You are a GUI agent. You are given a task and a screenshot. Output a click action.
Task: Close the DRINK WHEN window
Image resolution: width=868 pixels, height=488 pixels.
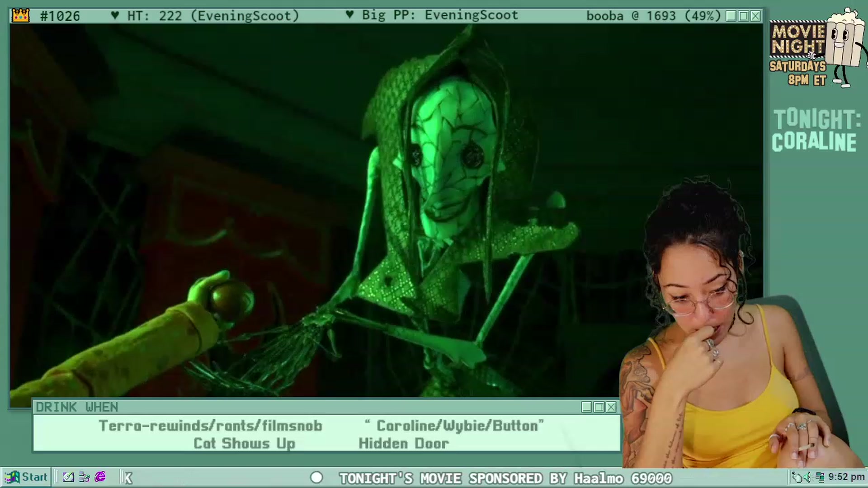coord(611,407)
